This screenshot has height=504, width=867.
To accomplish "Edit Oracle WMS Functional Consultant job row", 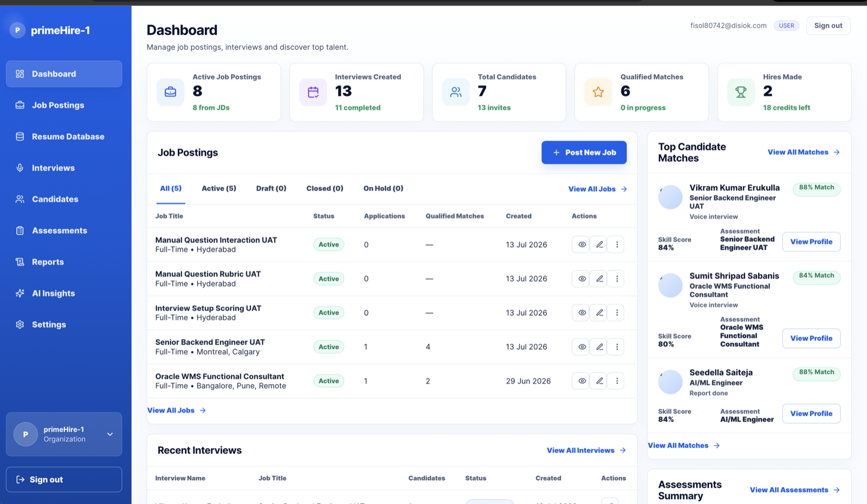I will (x=599, y=381).
